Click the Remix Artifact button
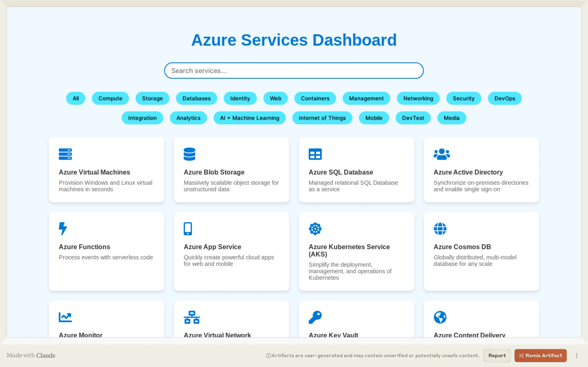 pos(540,355)
